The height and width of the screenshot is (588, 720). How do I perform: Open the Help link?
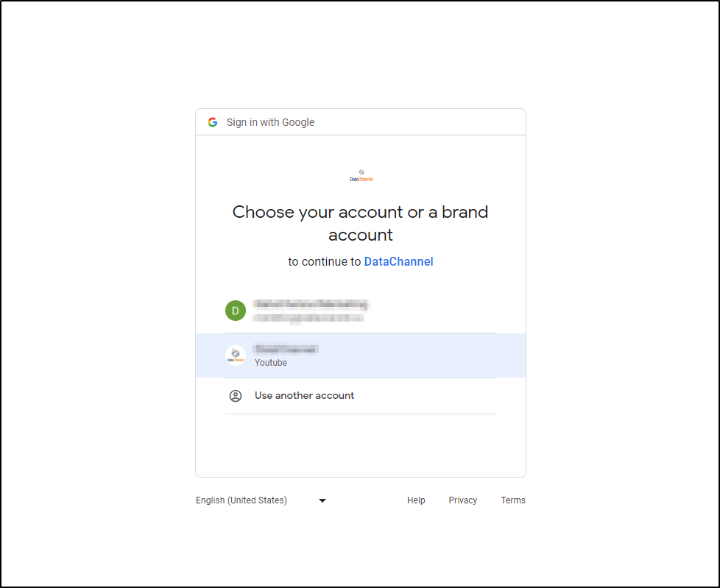coord(416,500)
